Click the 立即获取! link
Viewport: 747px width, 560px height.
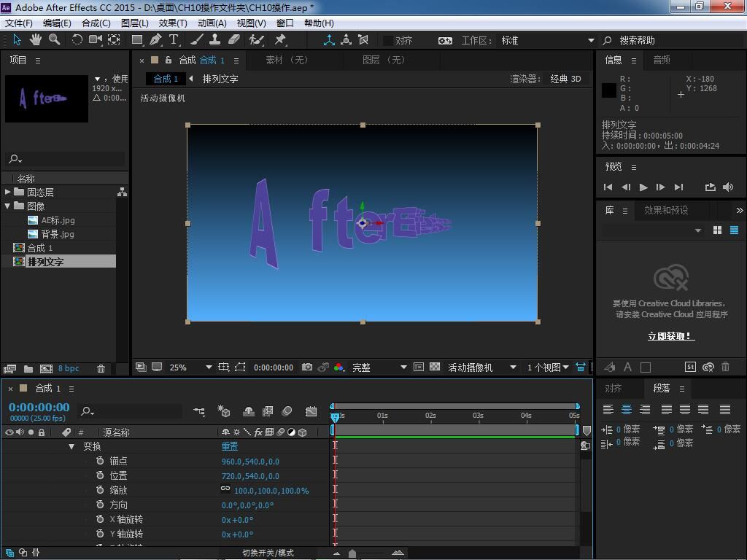coord(671,336)
